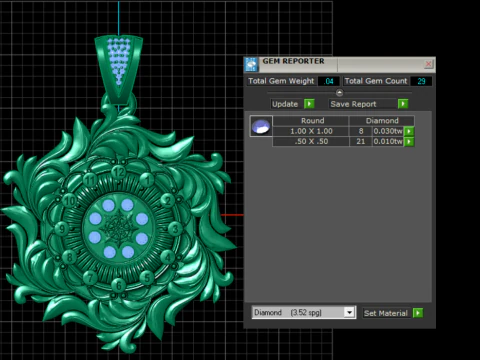
Task: Close the Gem Reporter window
Action: (428, 64)
